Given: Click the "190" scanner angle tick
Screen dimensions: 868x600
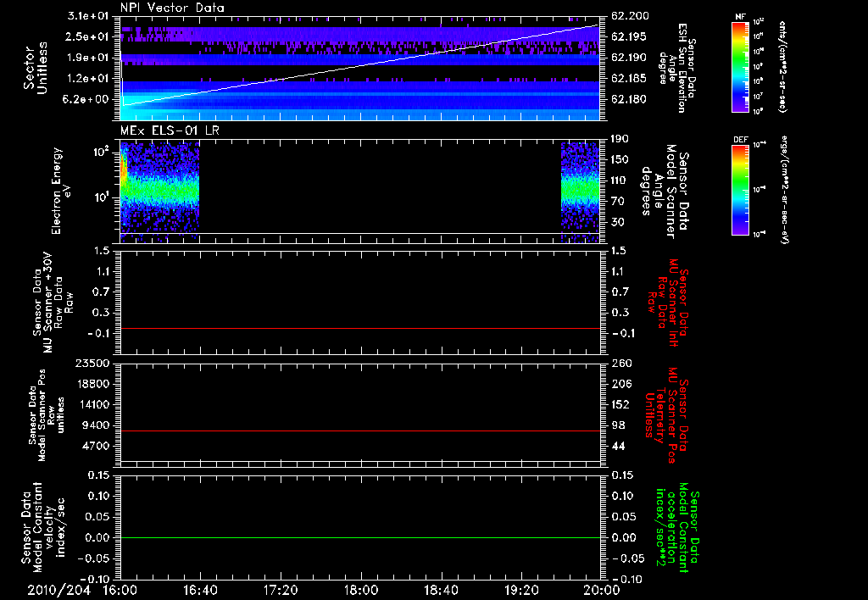Looking at the screenshot, I should click(x=620, y=139).
